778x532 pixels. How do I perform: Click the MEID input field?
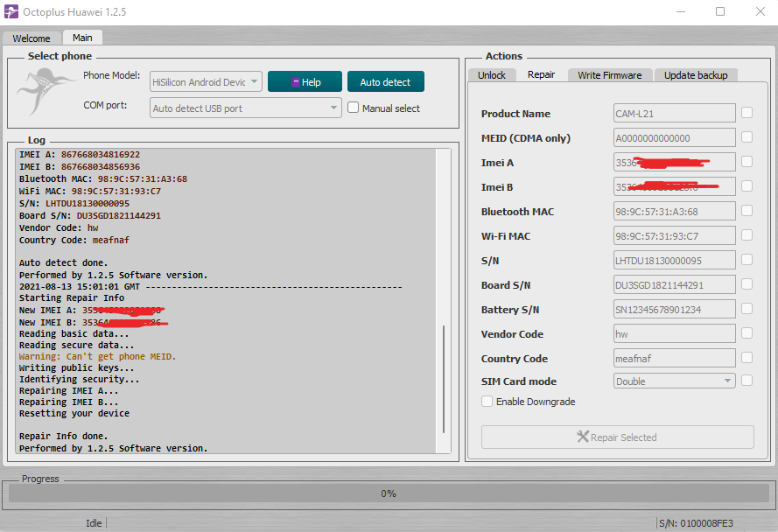click(x=675, y=137)
